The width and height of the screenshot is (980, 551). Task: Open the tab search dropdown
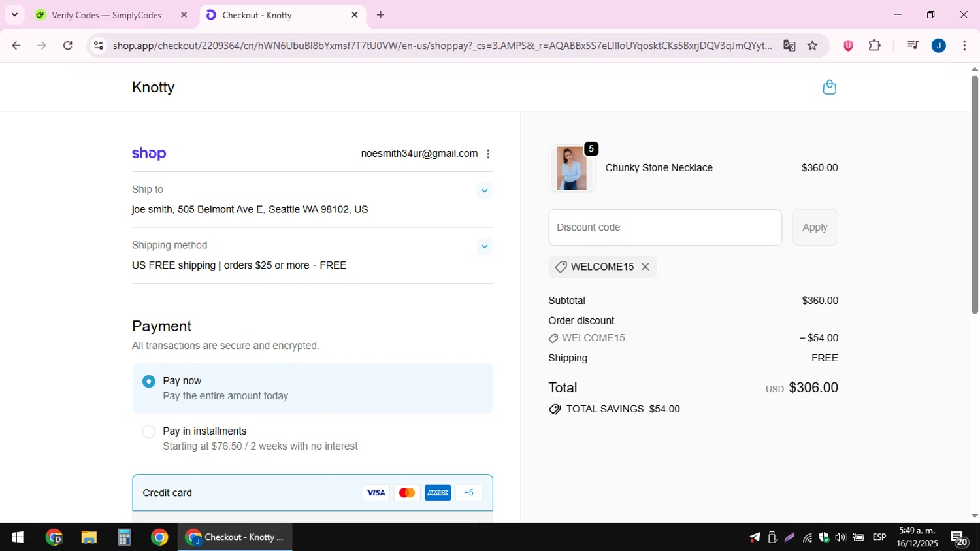coord(14,15)
